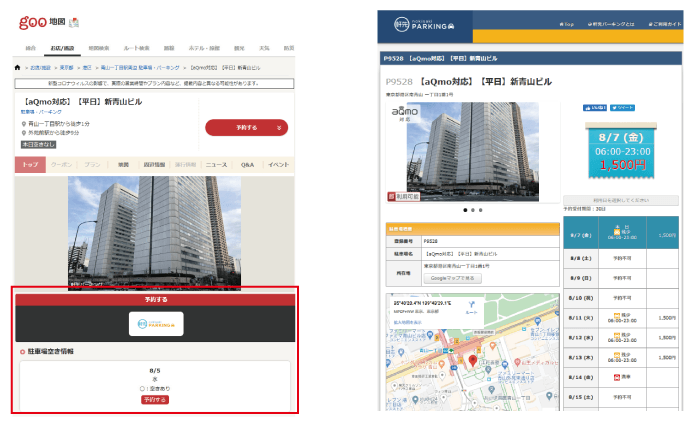Image resolution: width=700 pixels, height=426 pixels.
Task: Click the red map location pin
Action: point(473,359)
